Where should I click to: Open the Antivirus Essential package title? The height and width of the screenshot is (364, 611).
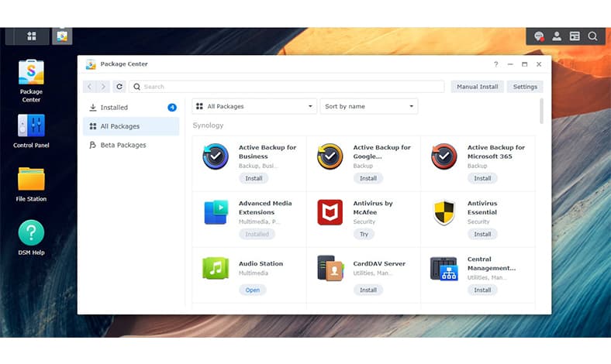[x=482, y=208]
